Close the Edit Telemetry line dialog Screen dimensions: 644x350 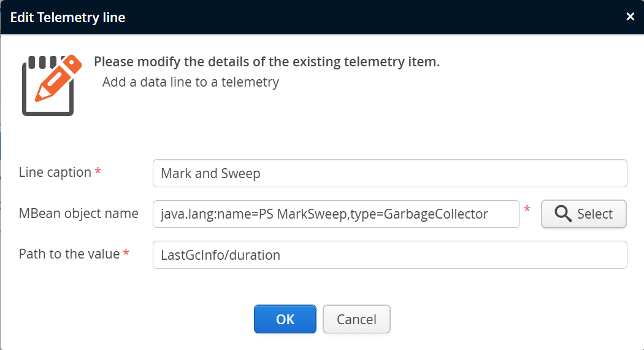click(630, 17)
